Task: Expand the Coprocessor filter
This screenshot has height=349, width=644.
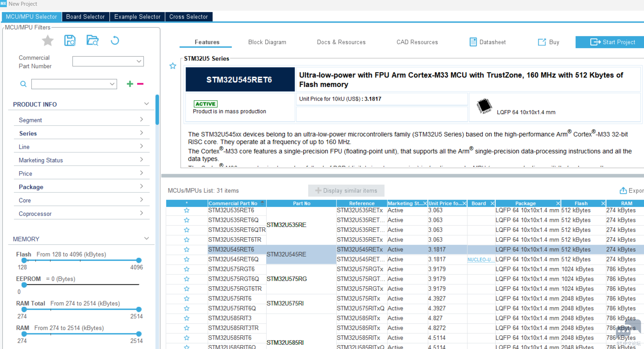Action: [x=141, y=213]
